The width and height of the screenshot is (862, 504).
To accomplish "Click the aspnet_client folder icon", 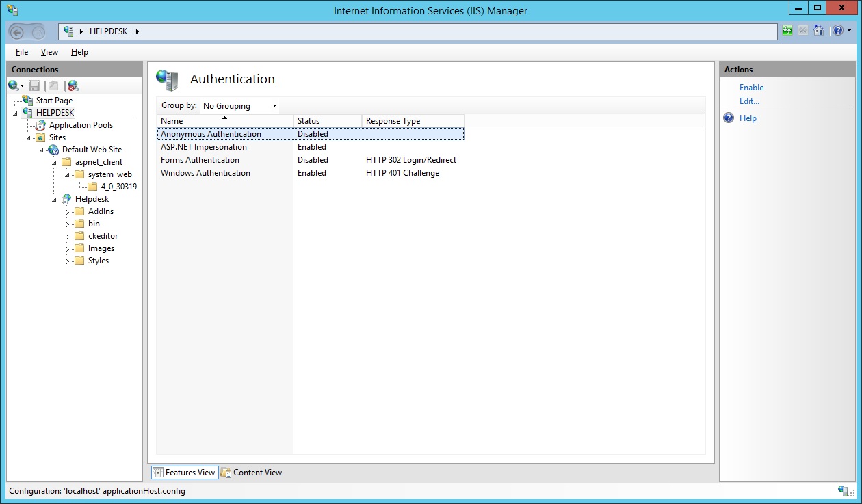I will tap(66, 162).
